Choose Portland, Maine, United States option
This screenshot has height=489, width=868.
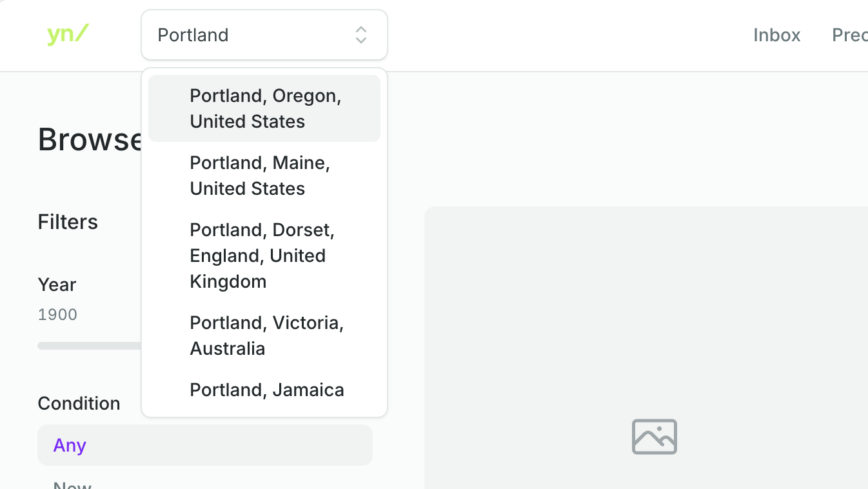(264, 175)
